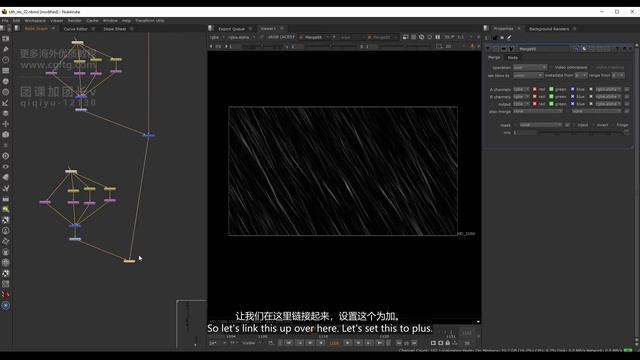Viewport: 640px width, 360px height.
Task: Click the pencil edit icon in Properties
Action: coord(509,38)
